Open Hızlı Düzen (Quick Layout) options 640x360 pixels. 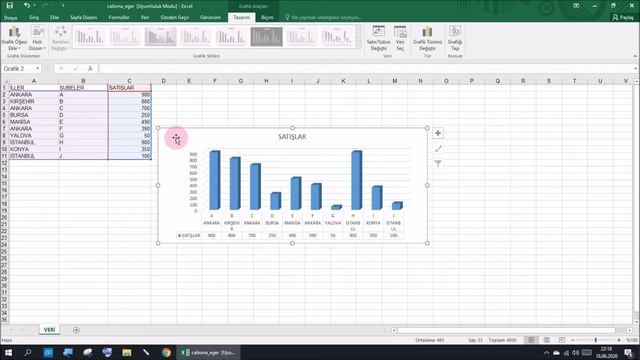coord(37,38)
